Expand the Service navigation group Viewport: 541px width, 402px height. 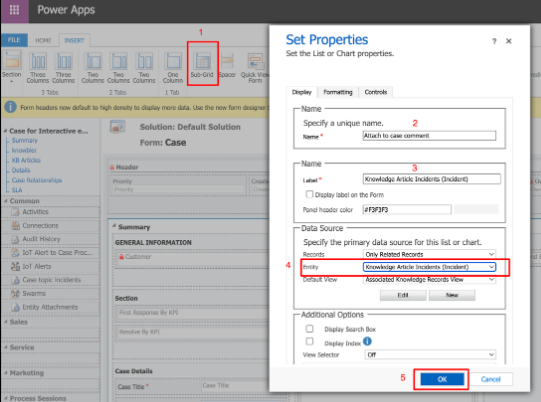[6, 347]
